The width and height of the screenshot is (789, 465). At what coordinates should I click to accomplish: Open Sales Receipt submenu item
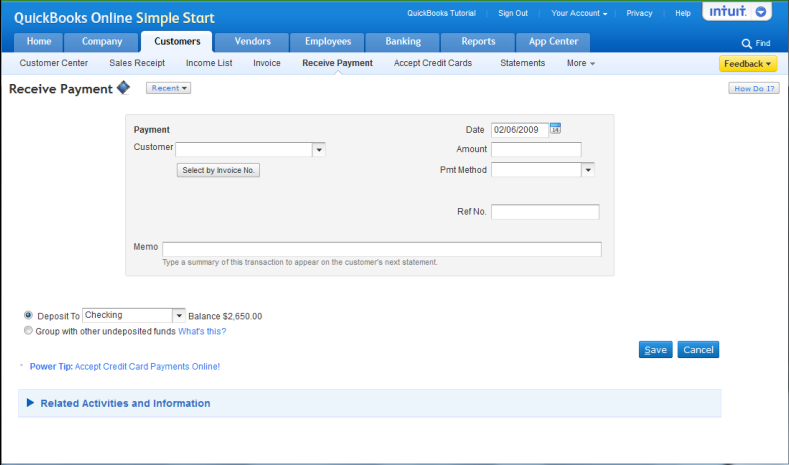point(137,63)
